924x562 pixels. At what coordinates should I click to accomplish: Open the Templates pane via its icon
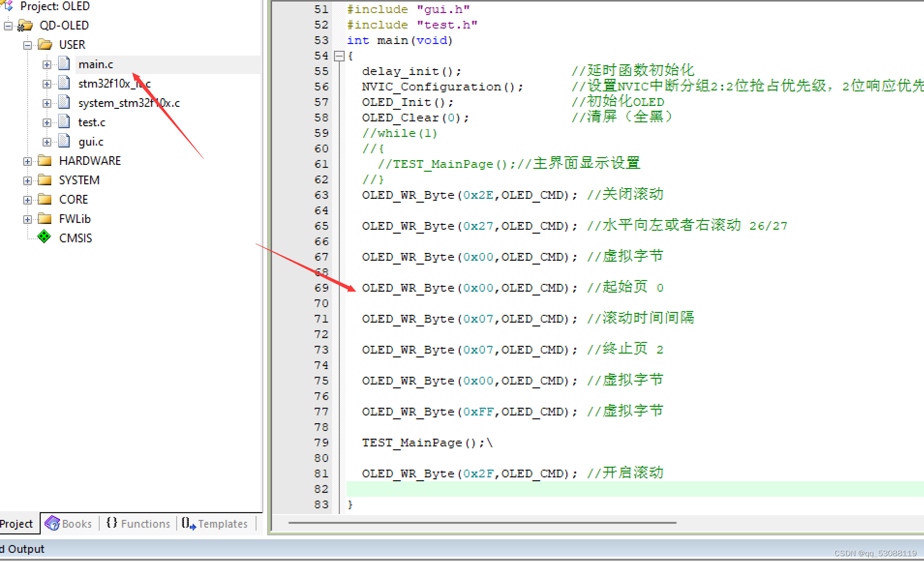tap(188, 523)
